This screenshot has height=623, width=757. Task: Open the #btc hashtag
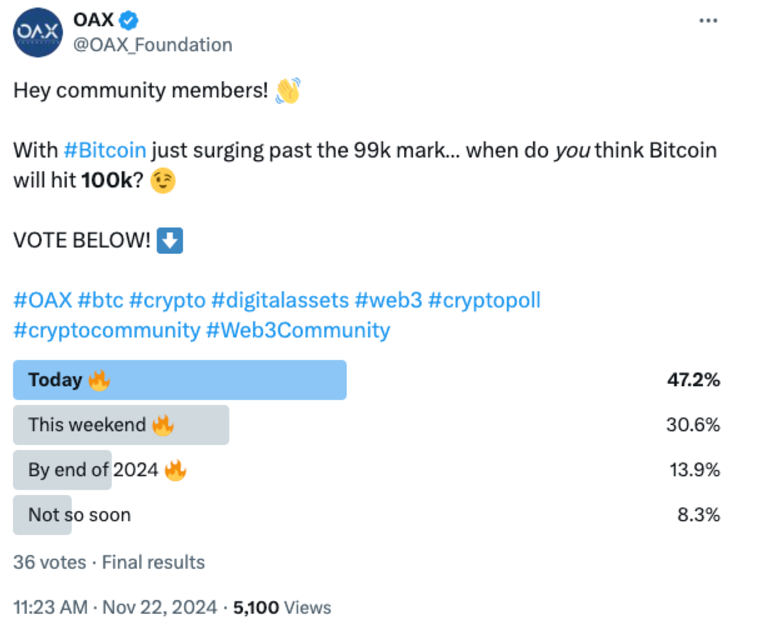pyautogui.click(x=100, y=300)
